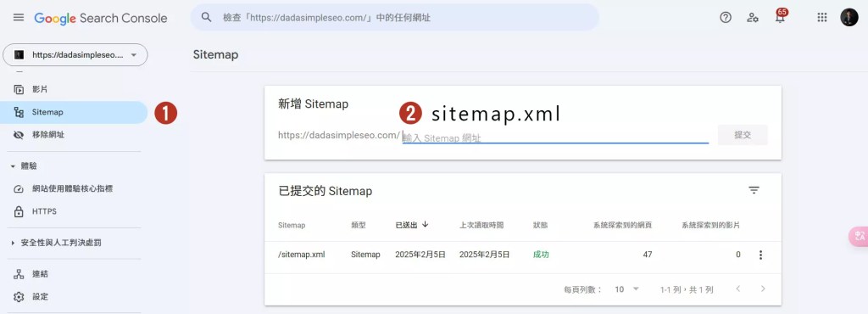Viewport: 868px width, 314px height.
Task: Click the 已送出 sort arrow
Action: click(x=426, y=224)
